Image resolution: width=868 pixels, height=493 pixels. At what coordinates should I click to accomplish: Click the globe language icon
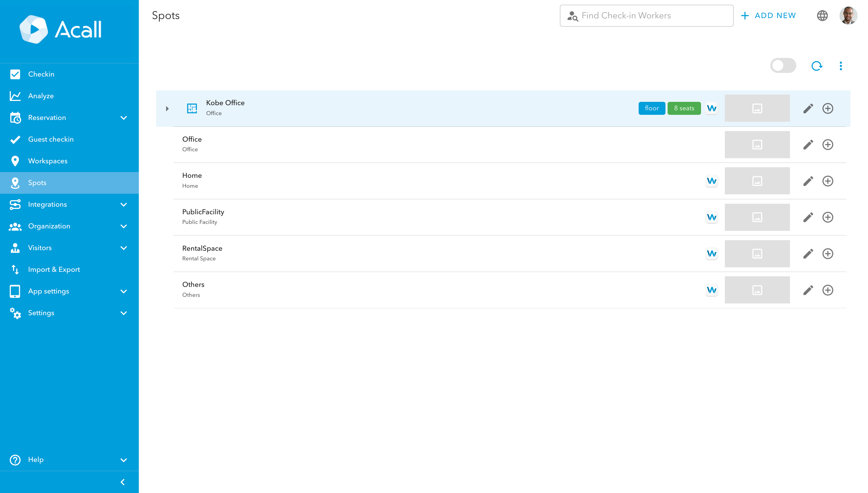tap(822, 16)
